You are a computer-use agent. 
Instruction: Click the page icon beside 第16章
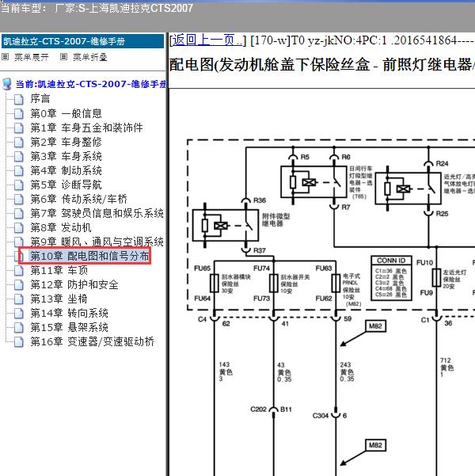(19, 342)
